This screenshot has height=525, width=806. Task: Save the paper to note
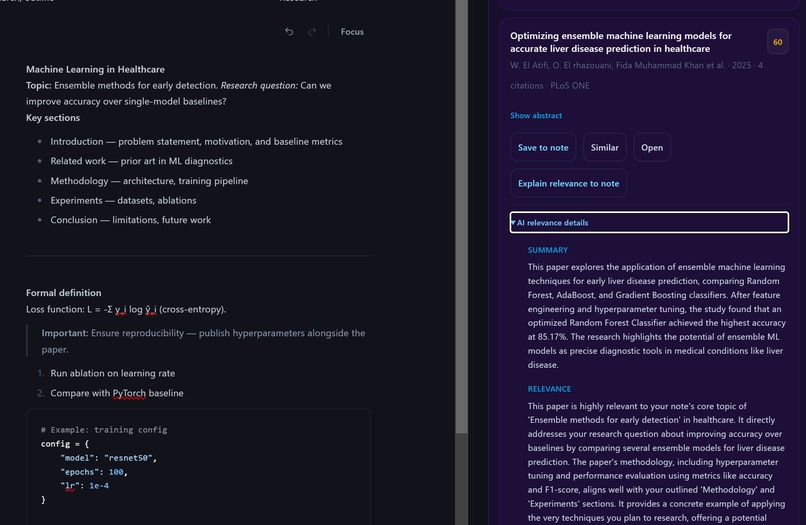pyautogui.click(x=543, y=148)
